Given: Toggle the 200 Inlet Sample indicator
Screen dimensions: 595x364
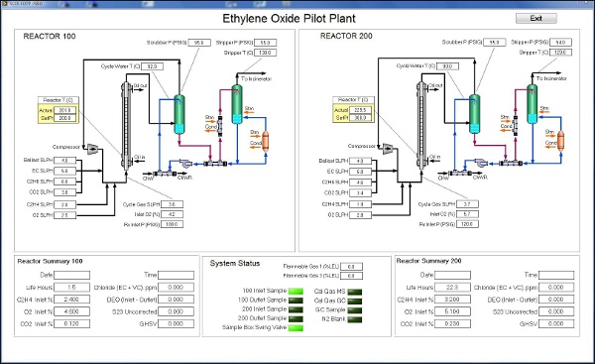Looking at the screenshot, I should (296, 309).
